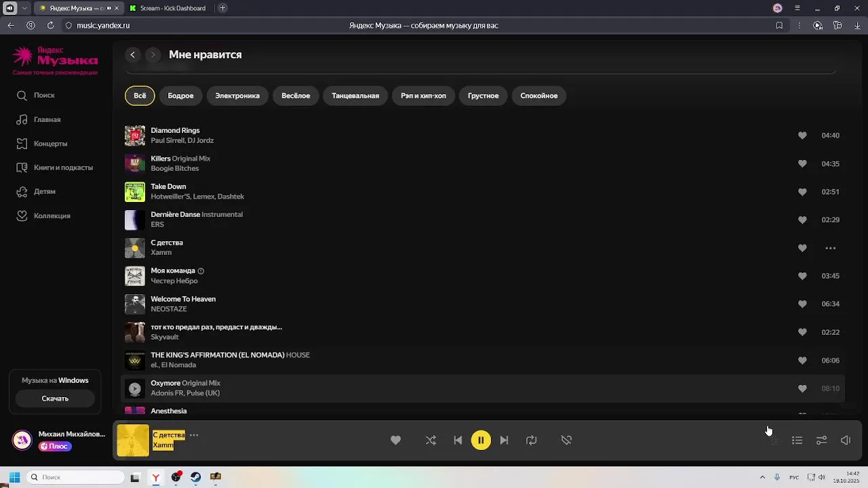Pause playback with yellow button
This screenshot has width=868, height=488.
pyautogui.click(x=481, y=441)
